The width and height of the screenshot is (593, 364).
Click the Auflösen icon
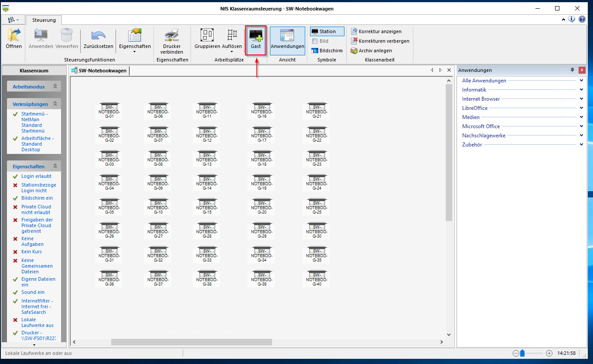232,35
